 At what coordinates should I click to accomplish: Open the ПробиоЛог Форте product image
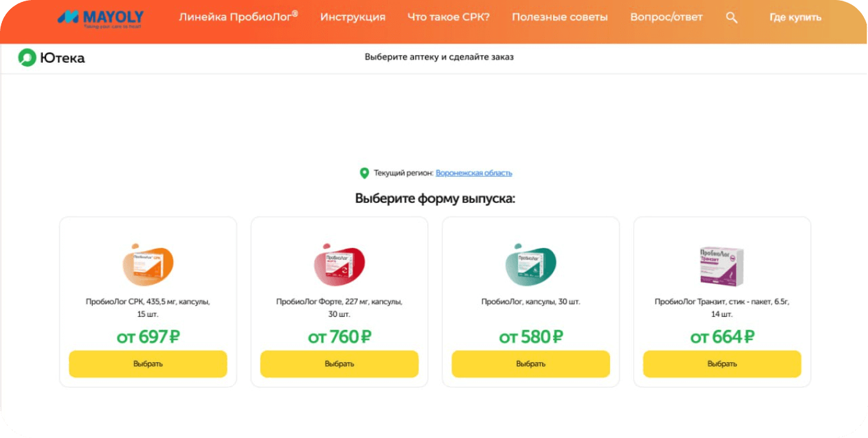[339, 264]
